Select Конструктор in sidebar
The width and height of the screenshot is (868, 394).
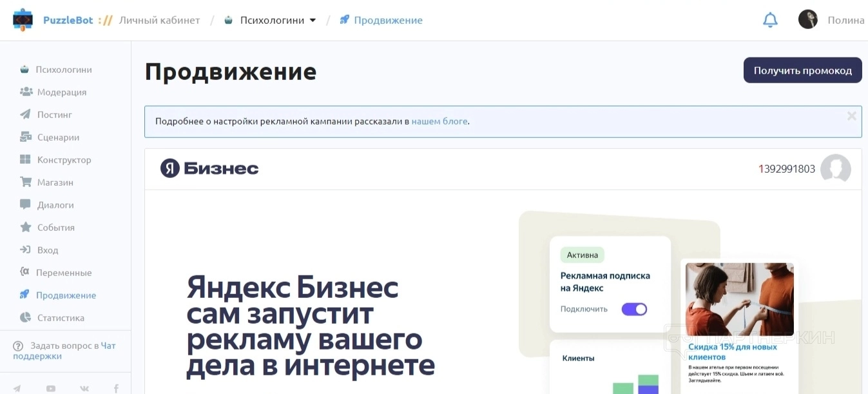tap(64, 159)
